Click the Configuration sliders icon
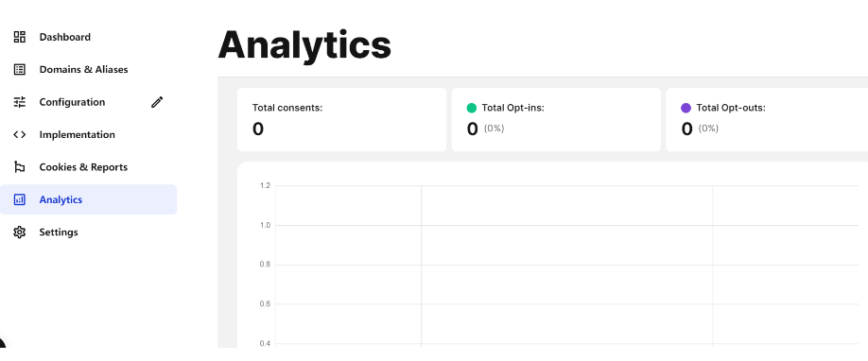 pos(19,102)
